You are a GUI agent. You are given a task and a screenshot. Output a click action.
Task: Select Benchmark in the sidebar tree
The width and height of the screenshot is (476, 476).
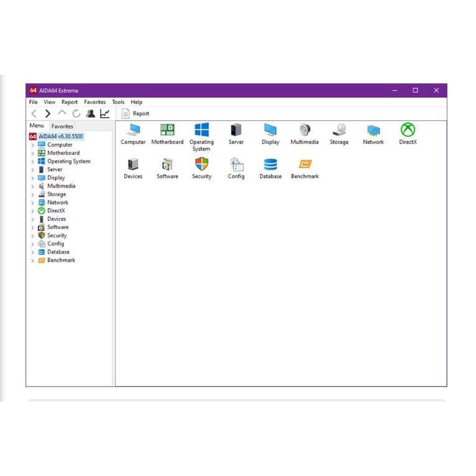point(62,260)
